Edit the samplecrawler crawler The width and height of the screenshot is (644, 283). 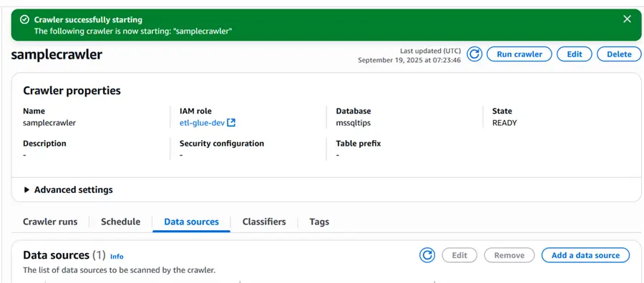point(574,54)
